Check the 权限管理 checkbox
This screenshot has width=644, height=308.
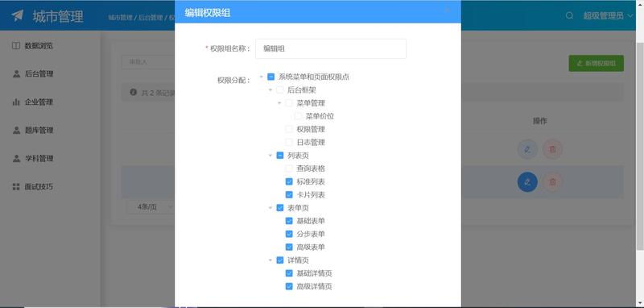click(x=289, y=129)
